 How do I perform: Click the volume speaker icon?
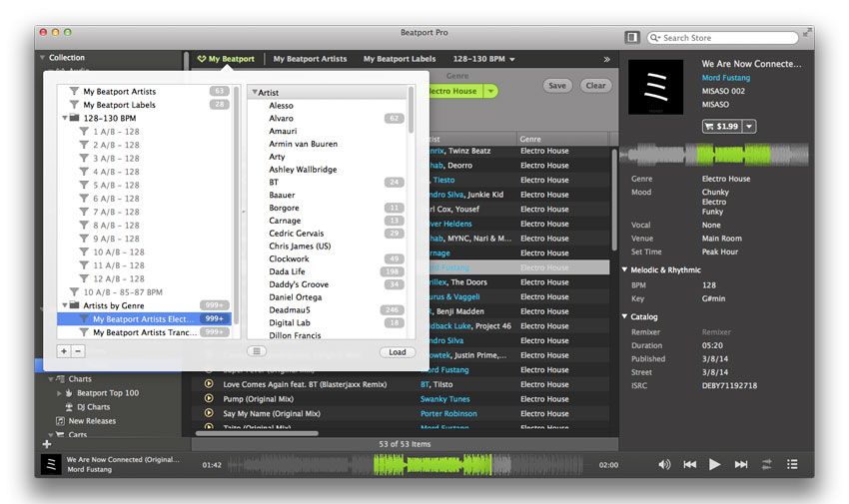(x=664, y=464)
